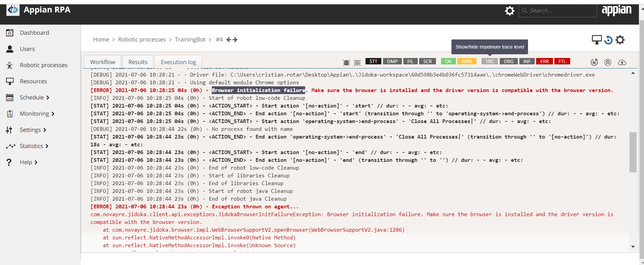
Task: Open Robotic processes in sidebar
Action: click(x=43, y=65)
